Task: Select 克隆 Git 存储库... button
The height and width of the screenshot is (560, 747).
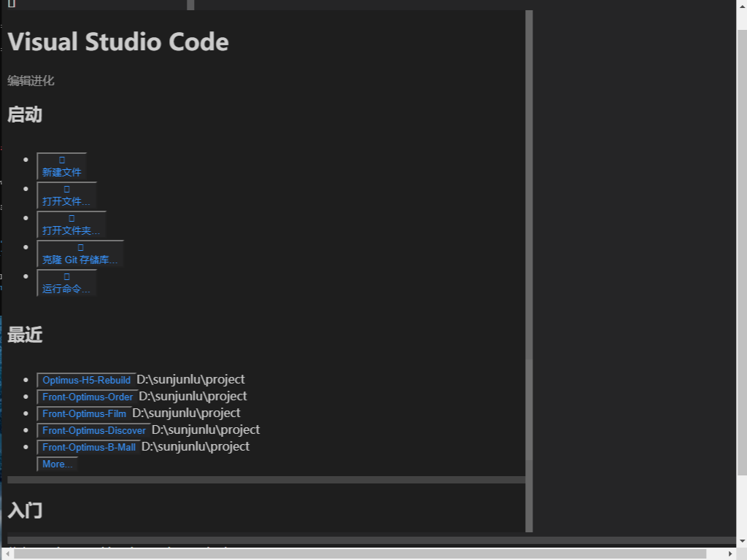Action: coord(80,253)
